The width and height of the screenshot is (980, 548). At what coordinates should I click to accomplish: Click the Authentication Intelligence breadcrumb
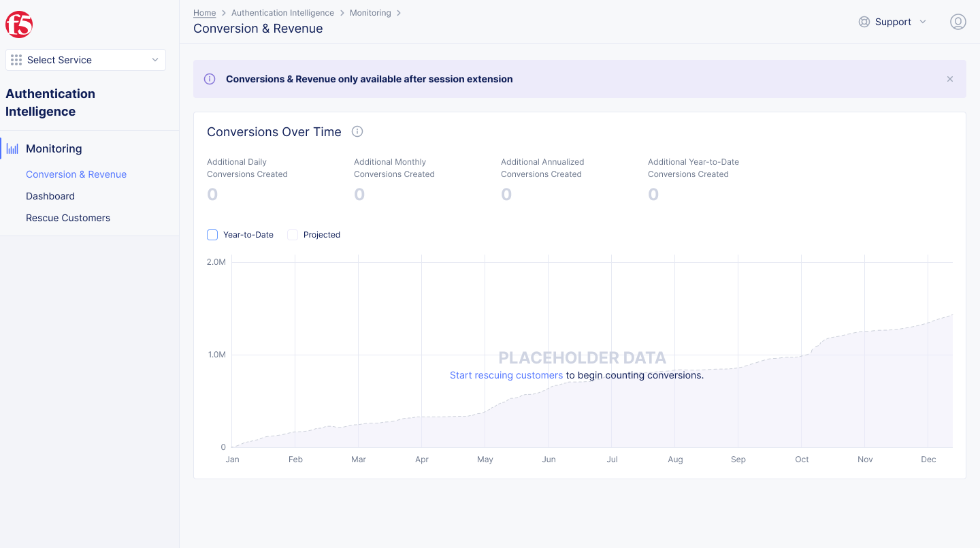coord(282,13)
